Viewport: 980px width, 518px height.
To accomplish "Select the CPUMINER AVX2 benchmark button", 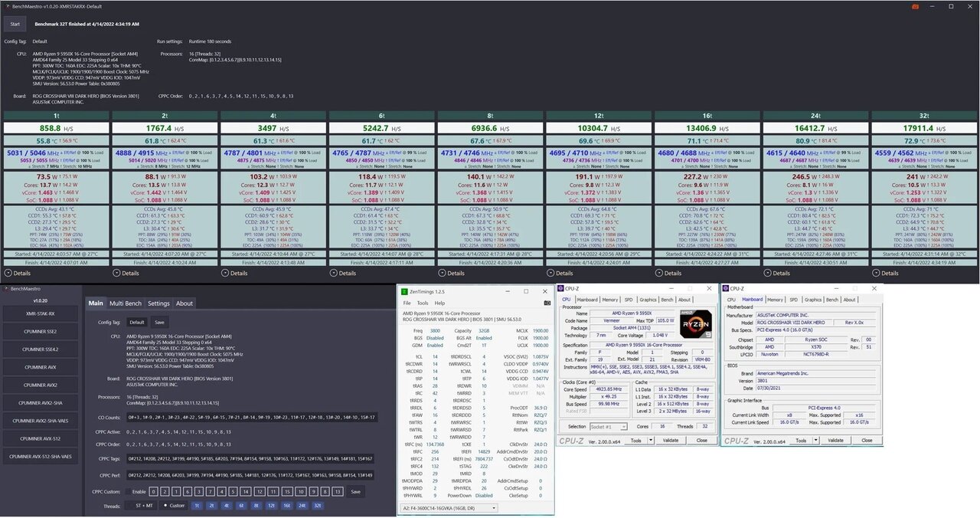I will point(41,385).
